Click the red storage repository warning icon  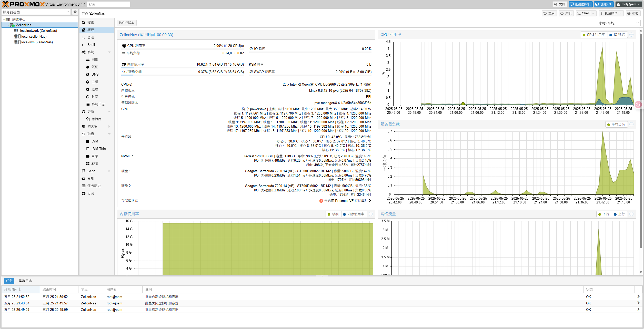[x=321, y=201]
